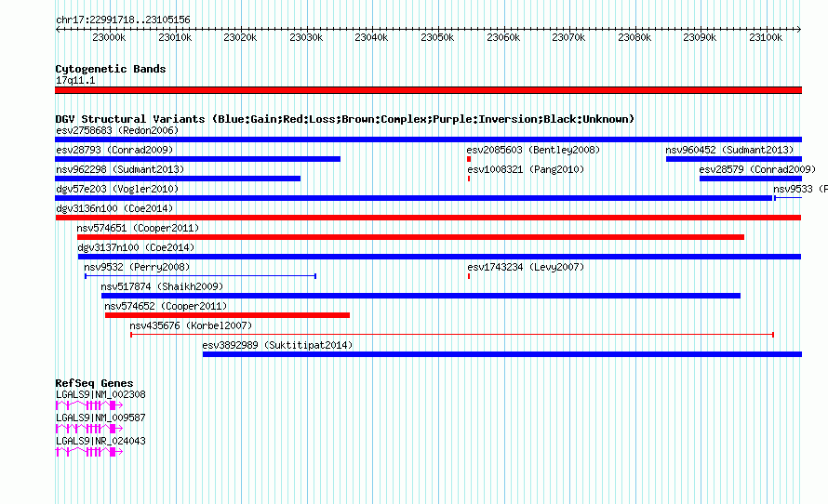Click the blue bar under esv28793
Image resolution: width=828 pixels, height=504 pixels.
[x=197, y=159]
